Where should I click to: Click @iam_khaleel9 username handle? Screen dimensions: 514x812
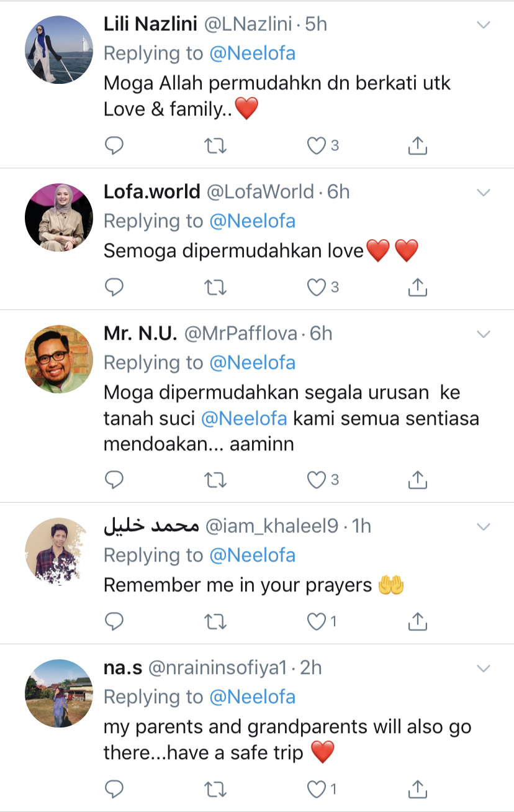(272, 526)
